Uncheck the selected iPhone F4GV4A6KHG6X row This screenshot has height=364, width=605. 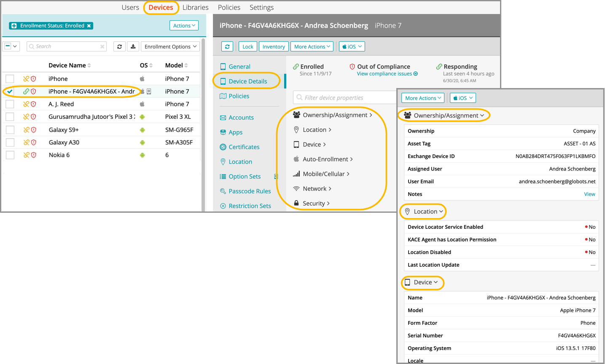[x=10, y=91]
